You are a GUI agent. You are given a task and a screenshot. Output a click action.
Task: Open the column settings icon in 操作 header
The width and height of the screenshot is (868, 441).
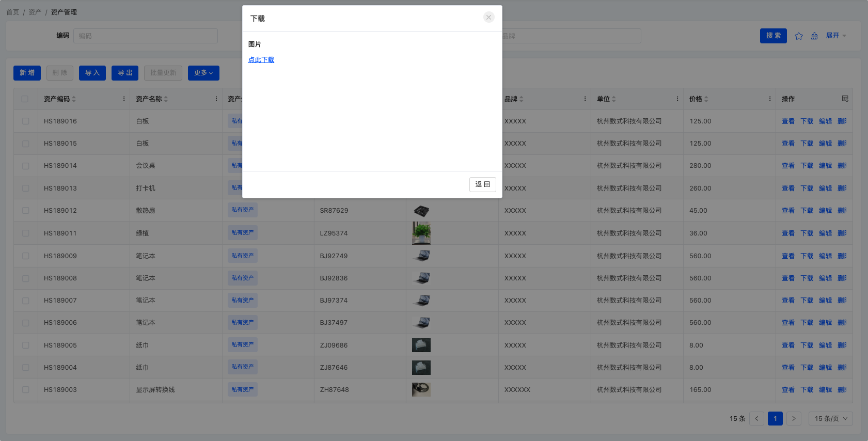845,99
